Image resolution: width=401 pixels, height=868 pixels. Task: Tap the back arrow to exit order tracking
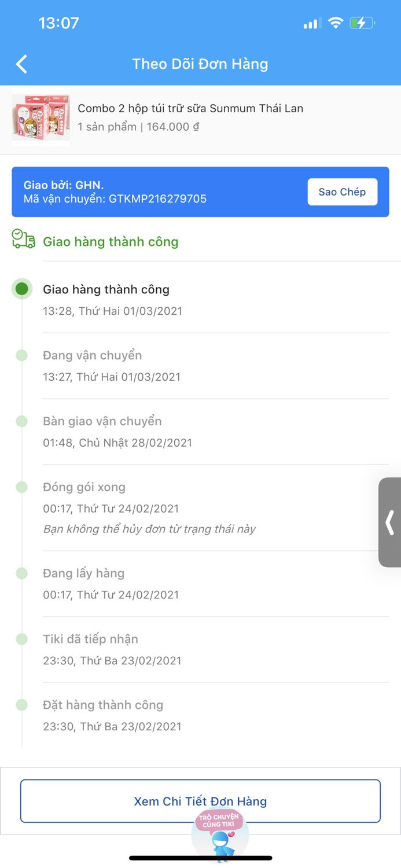21,64
